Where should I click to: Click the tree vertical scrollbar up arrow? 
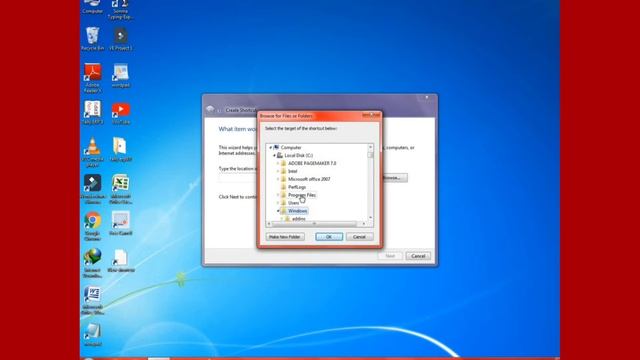pyautogui.click(x=371, y=147)
